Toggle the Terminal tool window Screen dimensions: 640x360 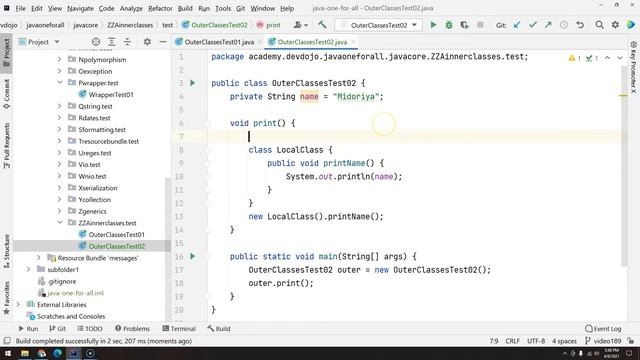pos(179,329)
